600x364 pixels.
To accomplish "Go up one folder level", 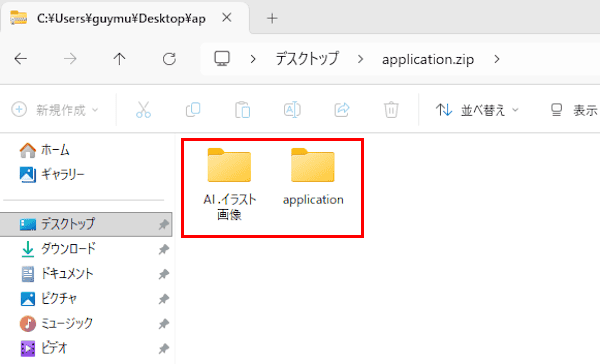I will coord(119,59).
